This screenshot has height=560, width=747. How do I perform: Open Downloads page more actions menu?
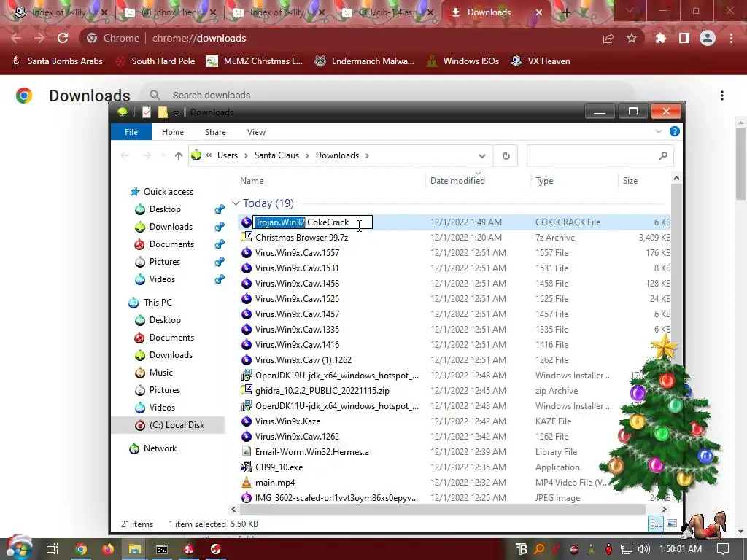click(x=722, y=96)
